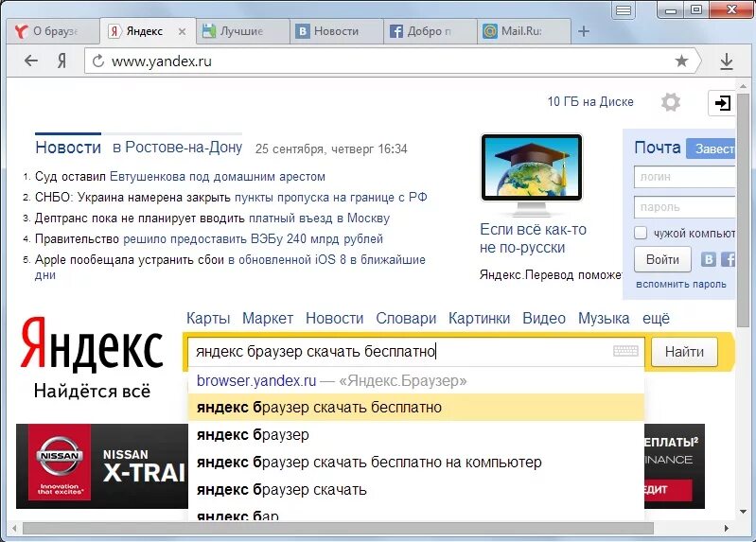The height and width of the screenshot is (542, 756).
Task: Open Словари service link
Action: 406,318
